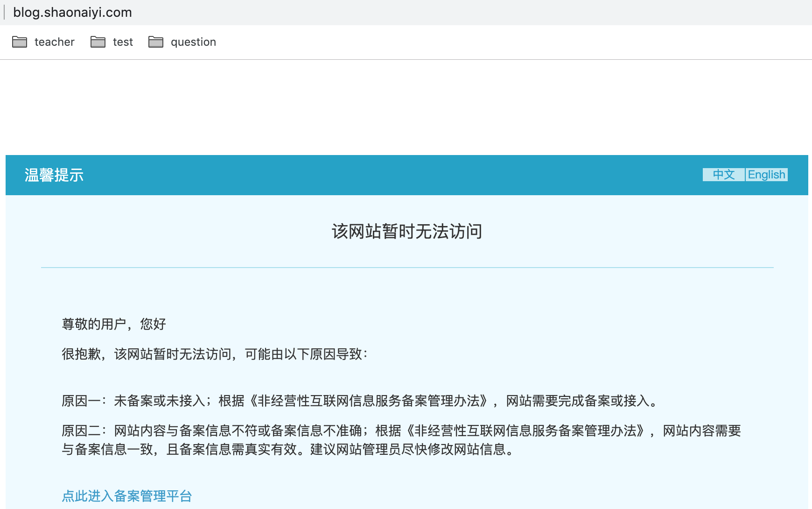Select the "teacher" bookmark label
812x509 pixels.
click(55, 42)
